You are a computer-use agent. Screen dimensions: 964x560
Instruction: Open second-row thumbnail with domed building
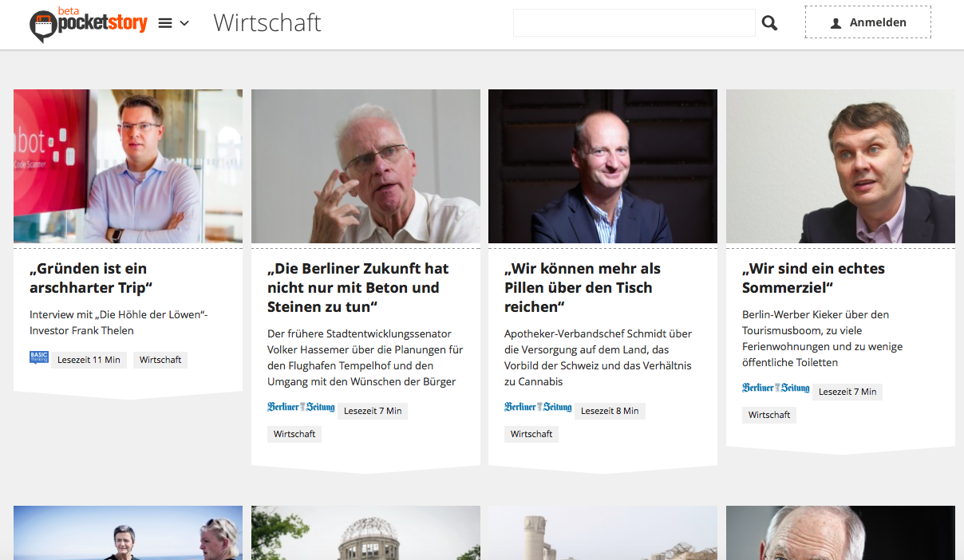click(x=365, y=533)
